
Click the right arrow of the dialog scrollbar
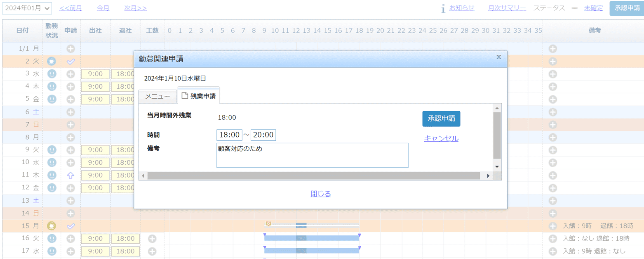[488, 176]
